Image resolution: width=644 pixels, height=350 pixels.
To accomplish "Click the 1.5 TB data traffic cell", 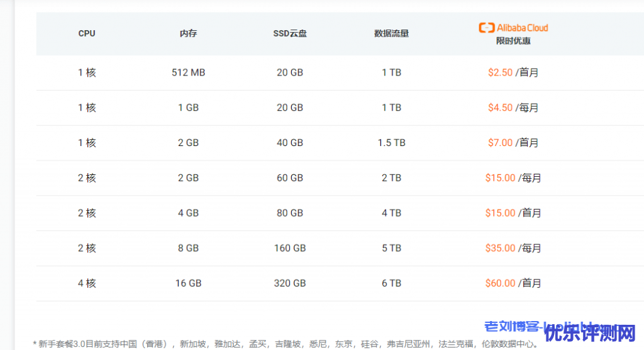I will tap(391, 143).
